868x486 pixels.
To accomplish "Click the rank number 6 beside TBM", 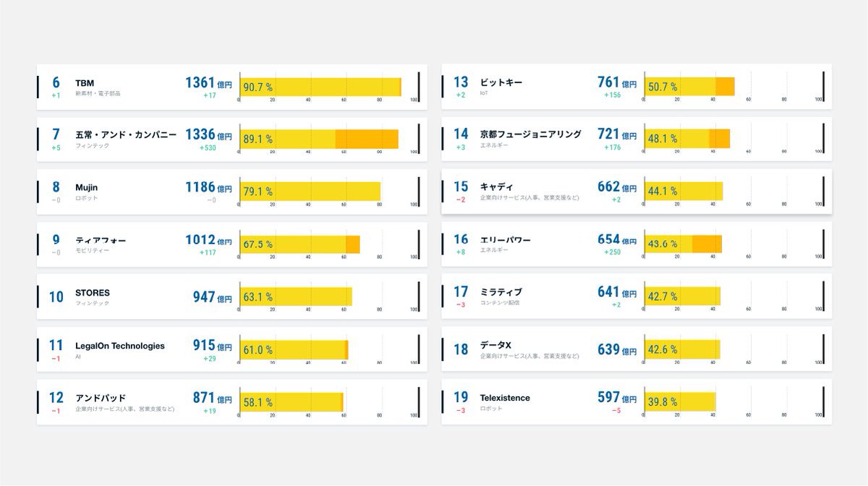I will 55,80.
